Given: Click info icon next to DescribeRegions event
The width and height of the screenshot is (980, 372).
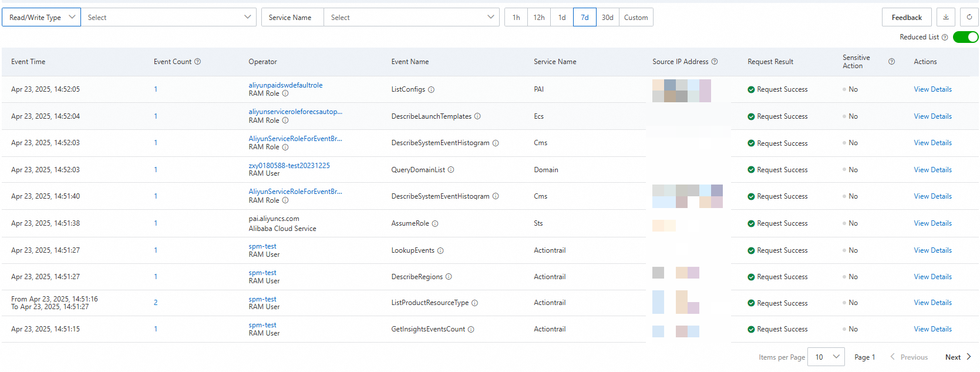Looking at the screenshot, I should [449, 277].
